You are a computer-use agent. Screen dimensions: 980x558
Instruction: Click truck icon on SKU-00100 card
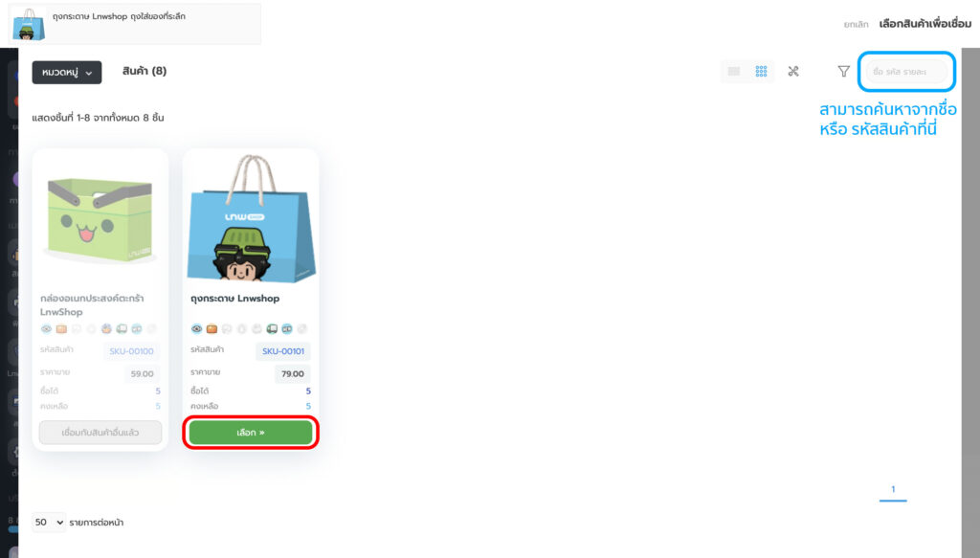[122, 328]
